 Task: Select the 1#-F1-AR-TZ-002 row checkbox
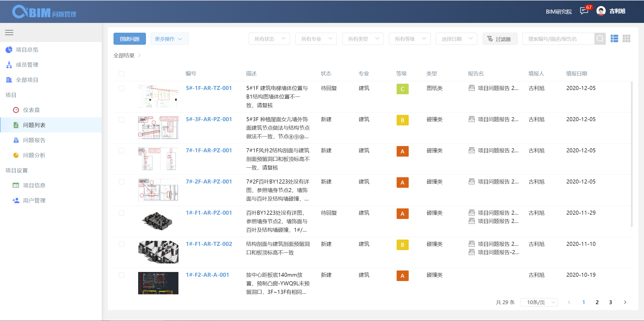[121, 244]
